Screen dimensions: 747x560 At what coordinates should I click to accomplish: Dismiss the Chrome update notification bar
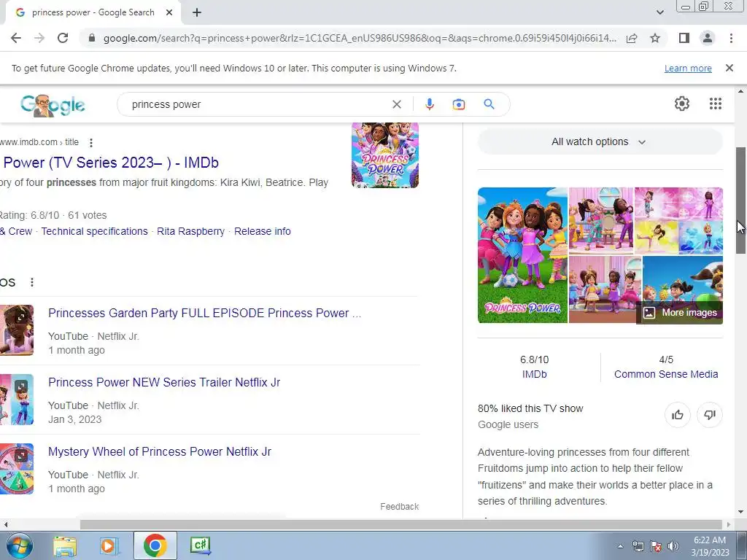[729, 68]
